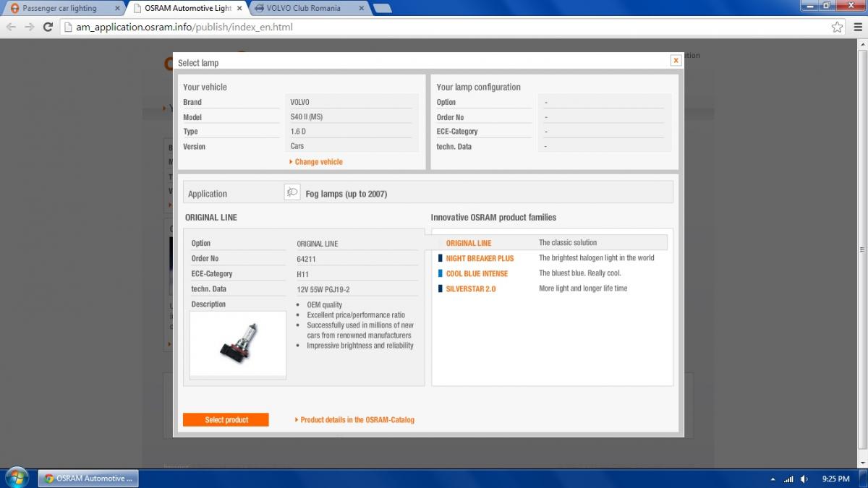Click 'More light and longer life time'
Viewport: 868px width, 488px height.
[583, 288]
